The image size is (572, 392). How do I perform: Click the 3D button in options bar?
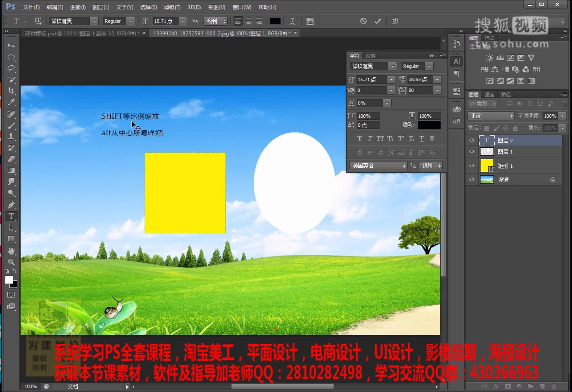coord(395,21)
